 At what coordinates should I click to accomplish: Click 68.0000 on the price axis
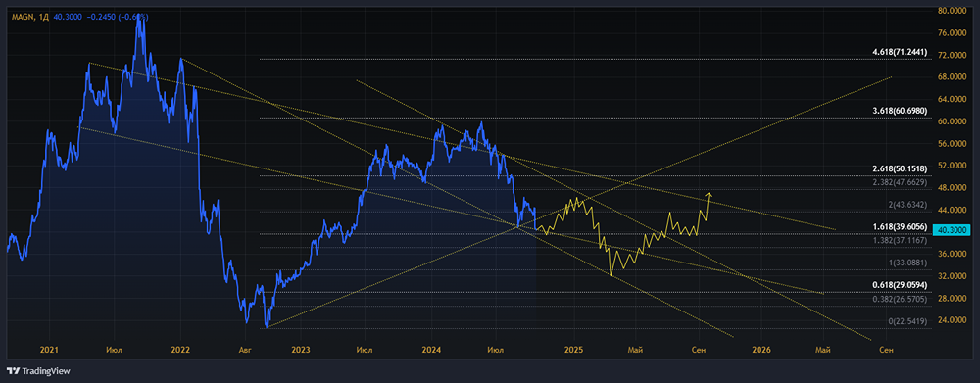click(x=954, y=76)
